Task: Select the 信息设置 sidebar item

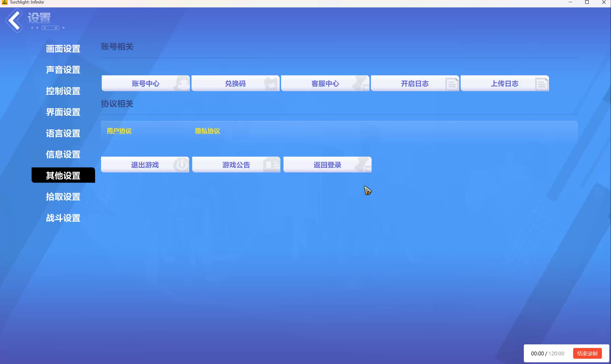Action: [x=63, y=154]
